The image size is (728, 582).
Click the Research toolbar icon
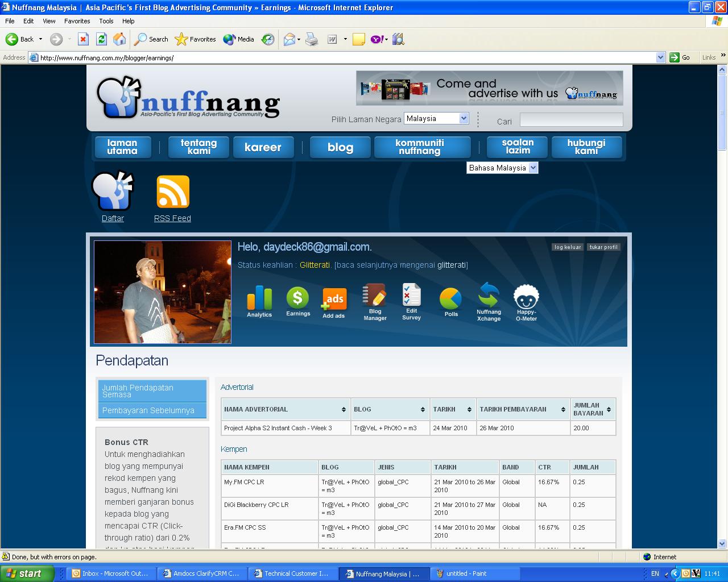(x=398, y=39)
